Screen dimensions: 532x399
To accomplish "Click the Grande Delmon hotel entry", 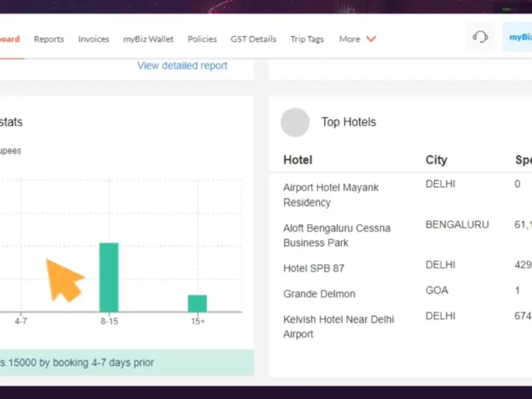I will coord(319,294).
